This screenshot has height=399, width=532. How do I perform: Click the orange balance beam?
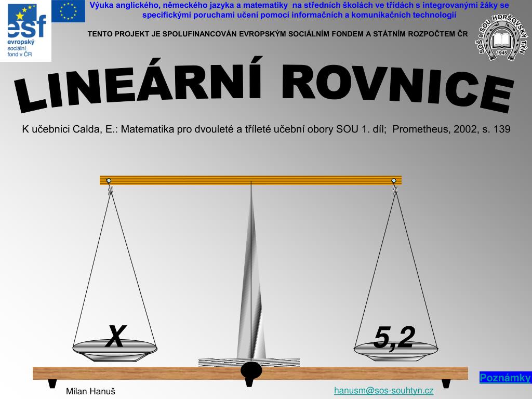pyautogui.click(x=250, y=180)
